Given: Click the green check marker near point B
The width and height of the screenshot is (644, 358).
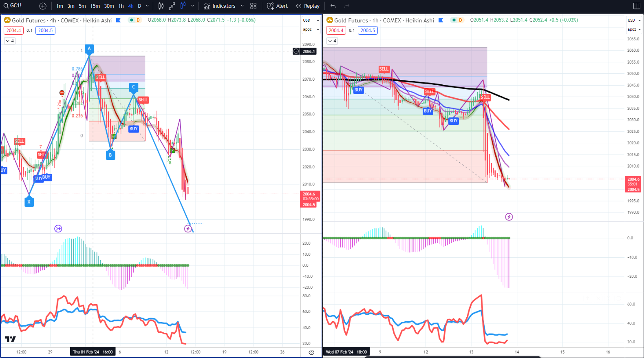Looking at the screenshot, I should click(114, 136).
